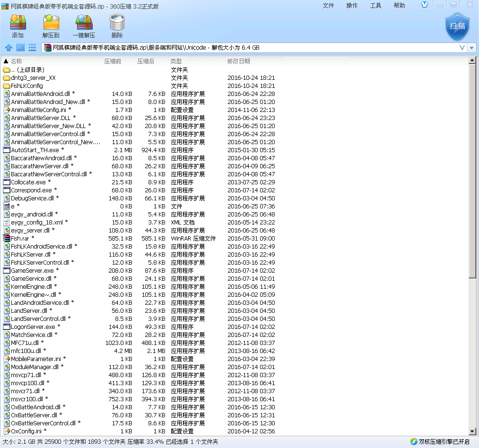Open the 工具 menu
The height and width of the screenshot is (448, 479).
[x=375, y=6]
